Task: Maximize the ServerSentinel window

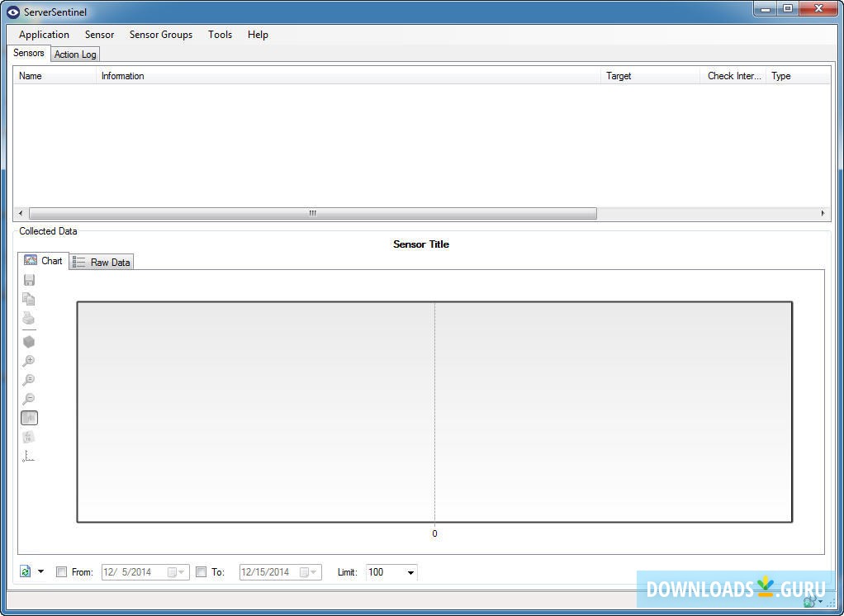Action: click(788, 8)
